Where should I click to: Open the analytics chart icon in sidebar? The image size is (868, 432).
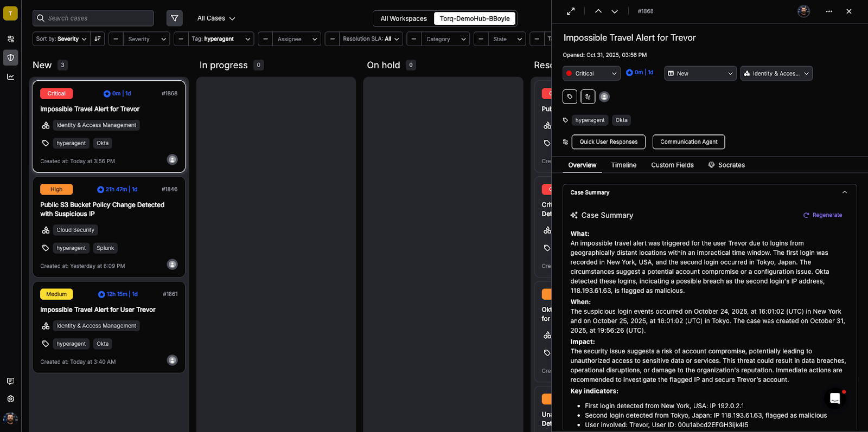click(x=10, y=76)
